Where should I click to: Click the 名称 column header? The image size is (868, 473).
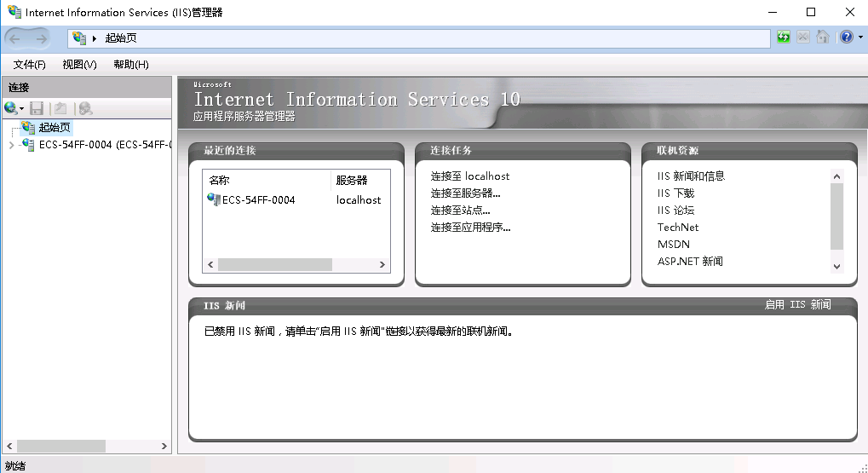[x=219, y=181]
